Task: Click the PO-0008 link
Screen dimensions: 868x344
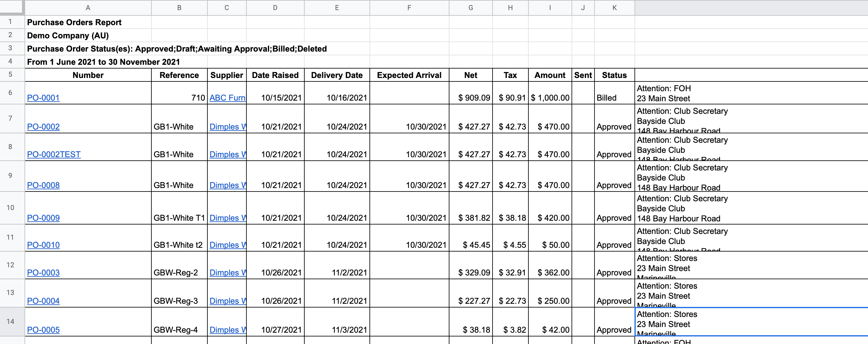Action: pyautogui.click(x=43, y=186)
